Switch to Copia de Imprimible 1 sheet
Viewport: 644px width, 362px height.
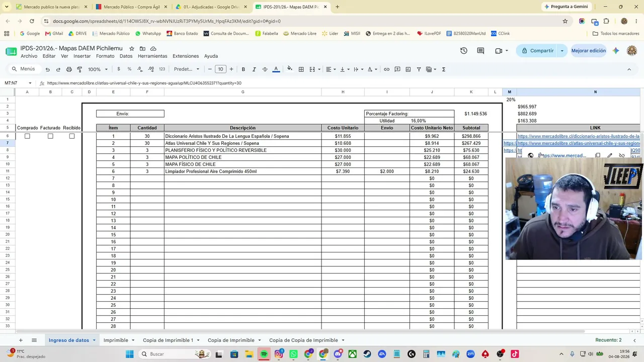pos(168,340)
